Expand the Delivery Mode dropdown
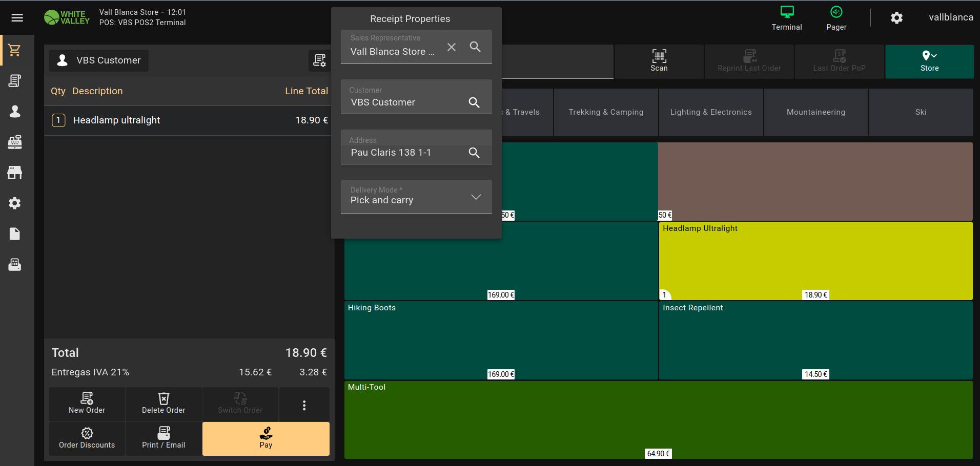 475,197
